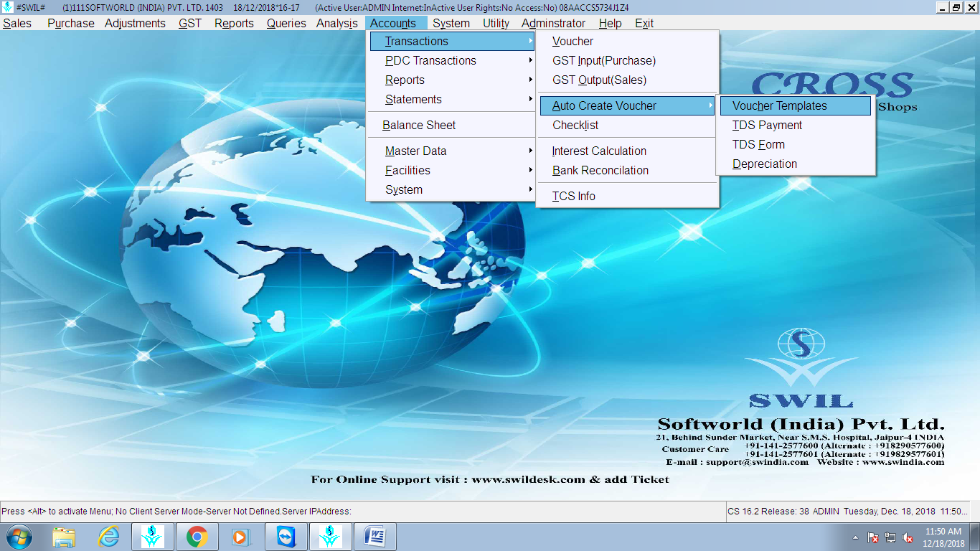Expand PDC Transactions submenu arrow
The width and height of the screenshot is (980, 551).
click(531, 61)
